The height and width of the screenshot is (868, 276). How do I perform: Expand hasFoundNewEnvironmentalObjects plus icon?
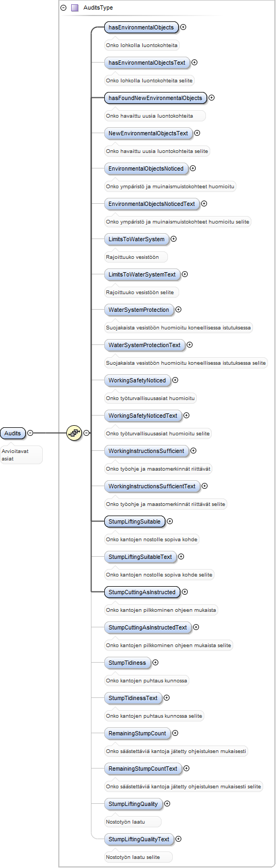click(x=212, y=97)
